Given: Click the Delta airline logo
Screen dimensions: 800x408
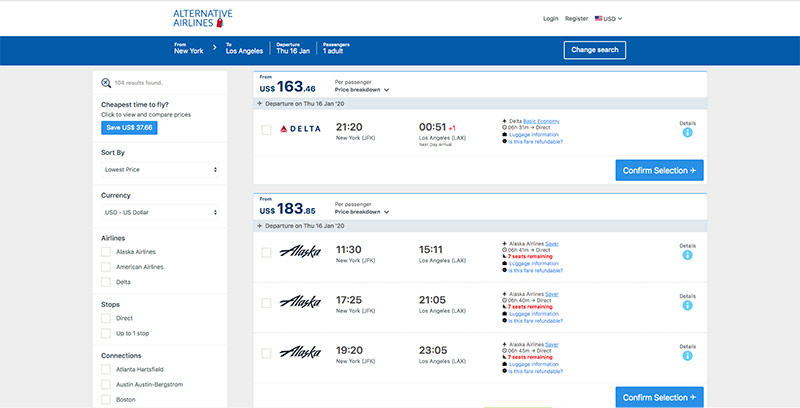Looking at the screenshot, I should click(x=301, y=129).
